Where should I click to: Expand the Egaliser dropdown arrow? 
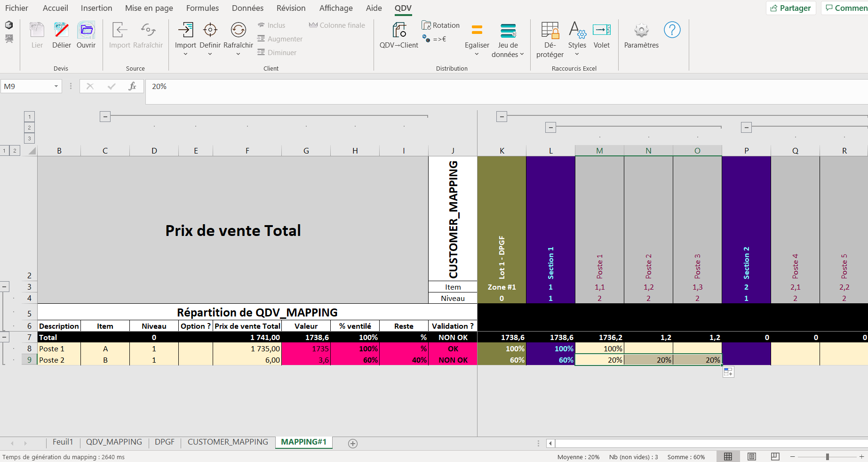[477, 54]
